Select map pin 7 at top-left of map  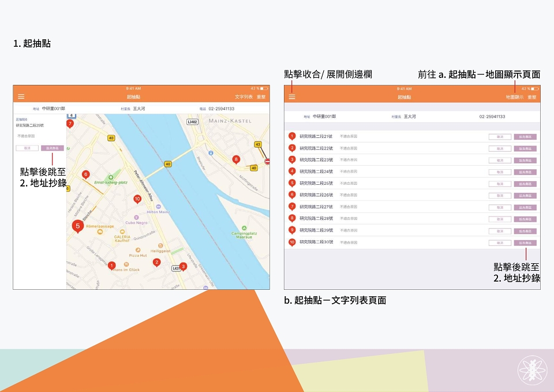[70, 124]
